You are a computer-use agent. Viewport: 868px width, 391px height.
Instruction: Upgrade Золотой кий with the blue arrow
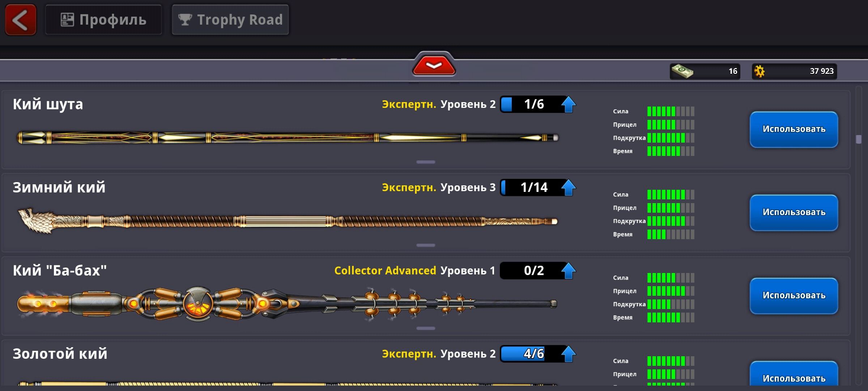point(569,354)
